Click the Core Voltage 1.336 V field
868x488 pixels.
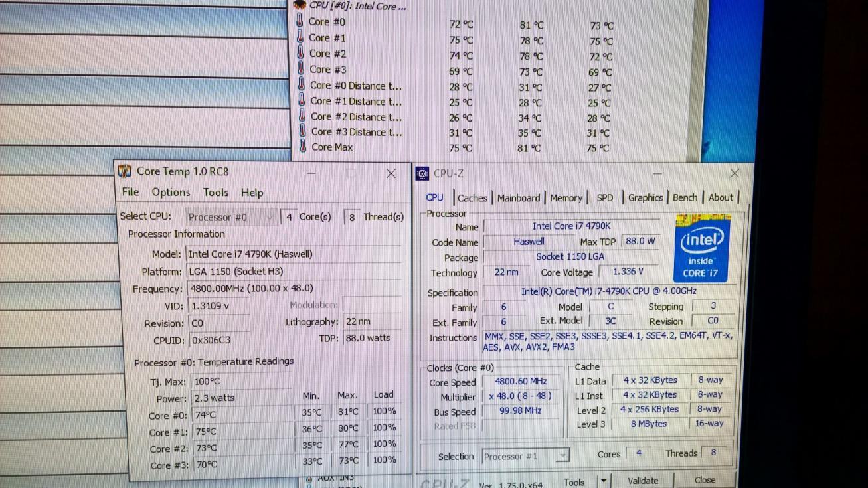tap(628, 272)
